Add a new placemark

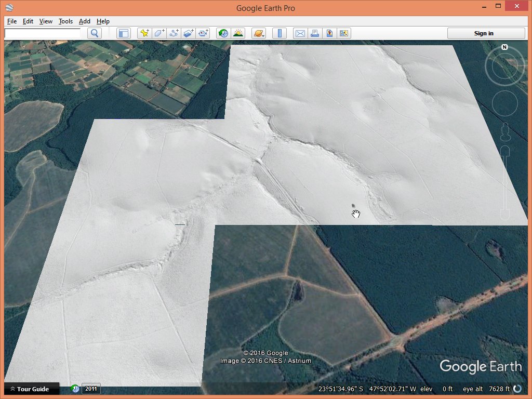click(x=144, y=33)
